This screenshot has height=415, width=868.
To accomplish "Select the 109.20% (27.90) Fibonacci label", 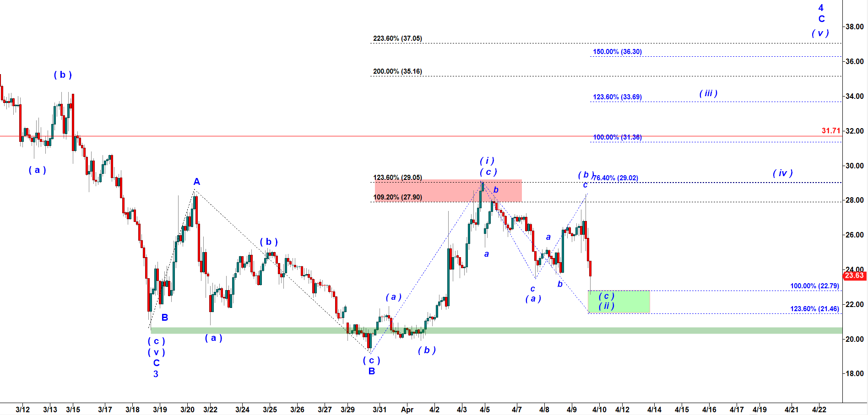I will tap(397, 197).
